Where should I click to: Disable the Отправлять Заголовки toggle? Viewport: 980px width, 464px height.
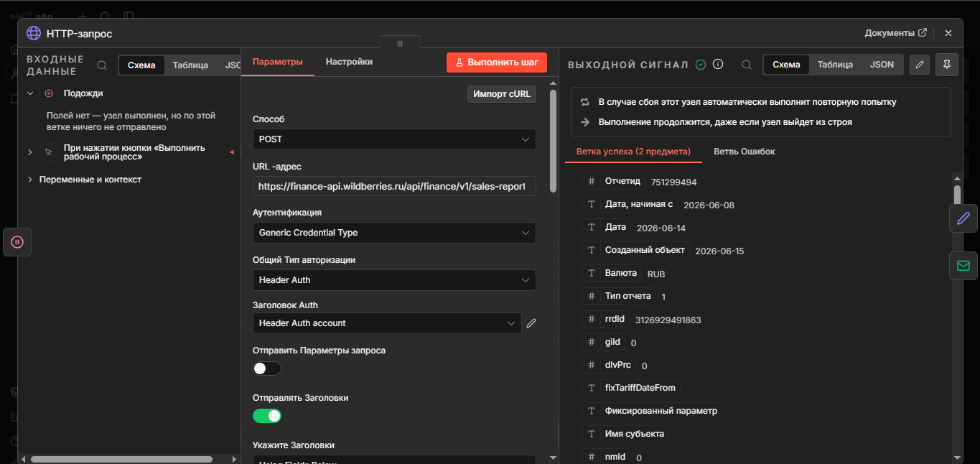(267, 416)
